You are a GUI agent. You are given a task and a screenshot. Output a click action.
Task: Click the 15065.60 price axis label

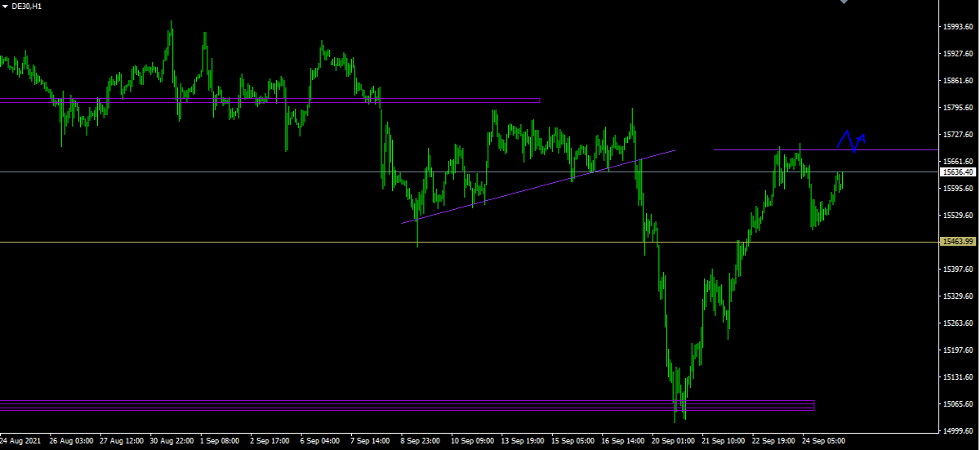click(957, 404)
